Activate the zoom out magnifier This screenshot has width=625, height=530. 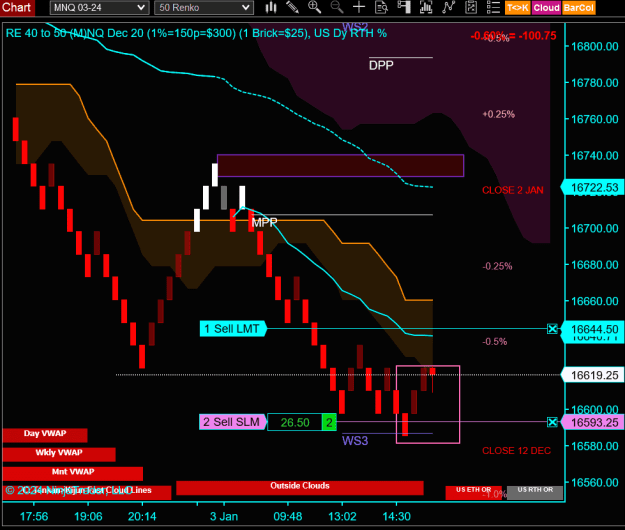coord(337,7)
